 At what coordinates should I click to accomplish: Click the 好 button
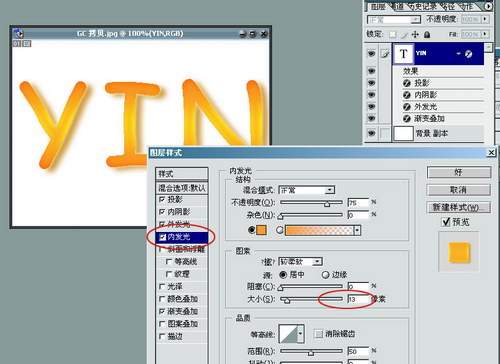[459, 172]
